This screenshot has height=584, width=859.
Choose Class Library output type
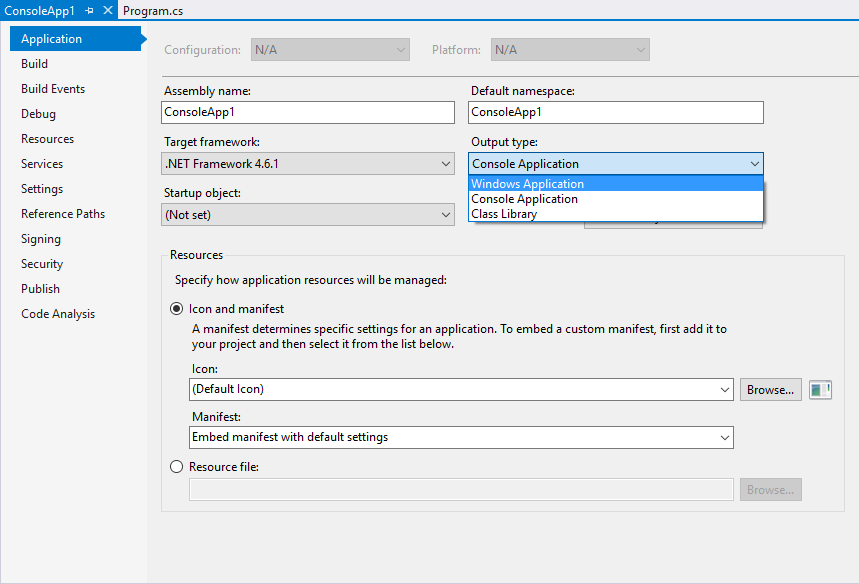504,214
